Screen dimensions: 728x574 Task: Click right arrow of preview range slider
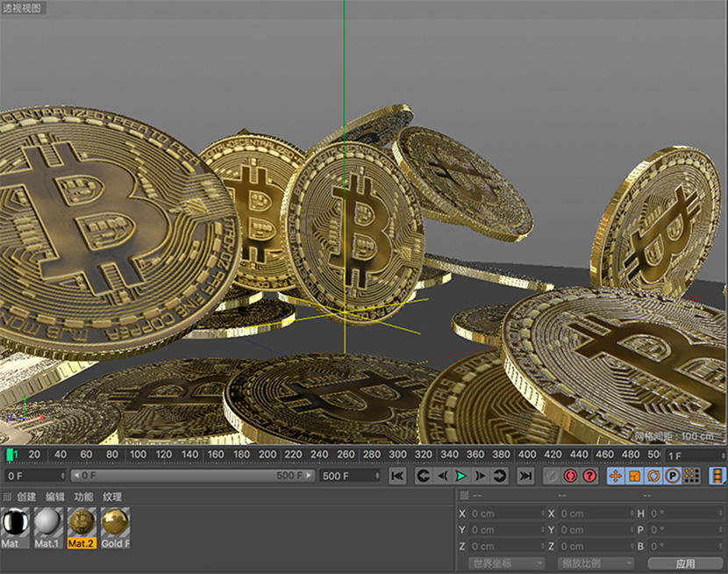308,476
